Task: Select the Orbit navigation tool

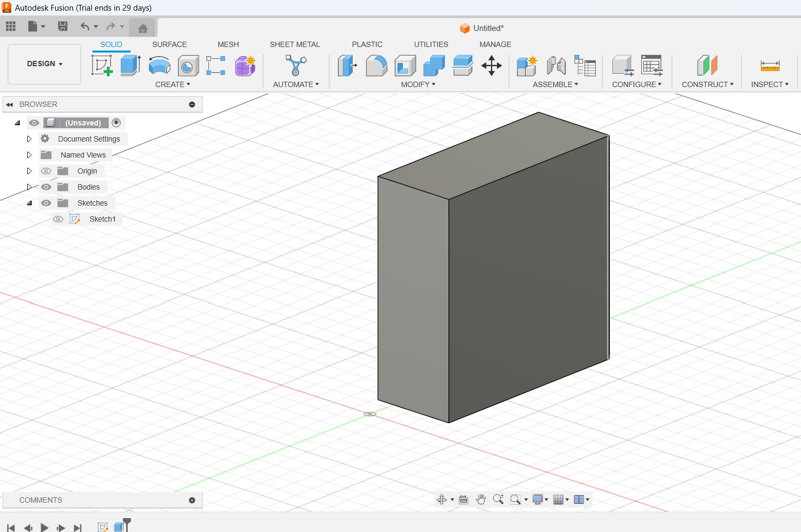Action: point(441,499)
